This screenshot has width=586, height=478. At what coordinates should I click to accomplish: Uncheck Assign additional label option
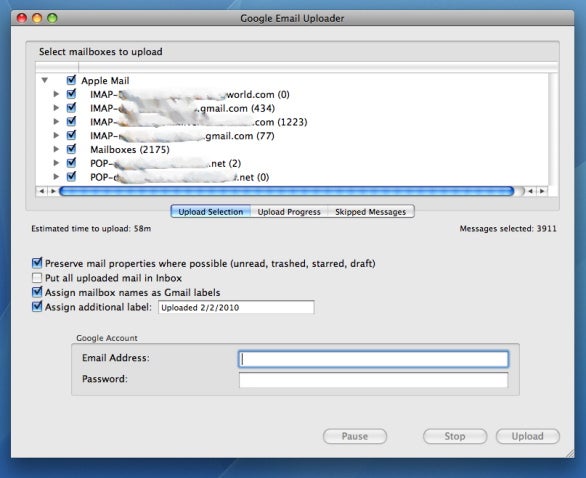[37, 306]
